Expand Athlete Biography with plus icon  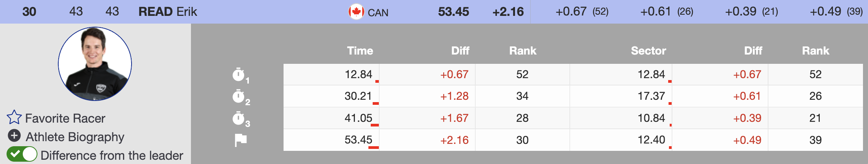(x=14, y=136)
